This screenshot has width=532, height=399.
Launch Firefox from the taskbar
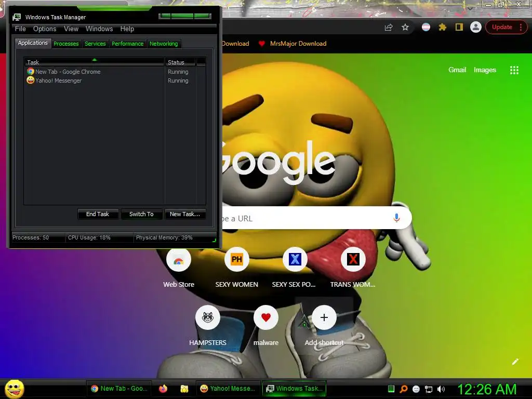pyautogui.click(x=163, y=389)
